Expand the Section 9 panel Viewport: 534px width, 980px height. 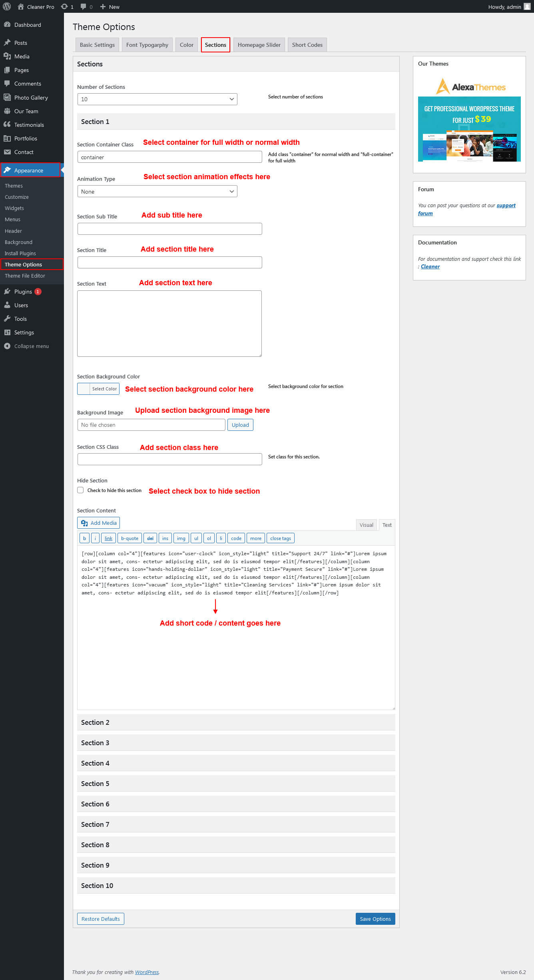click(236, 865)
